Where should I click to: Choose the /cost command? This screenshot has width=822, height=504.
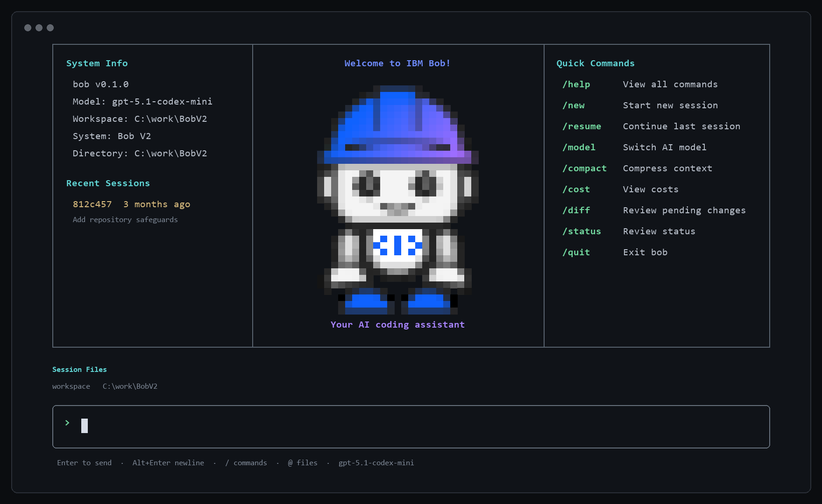coord(576,189)
